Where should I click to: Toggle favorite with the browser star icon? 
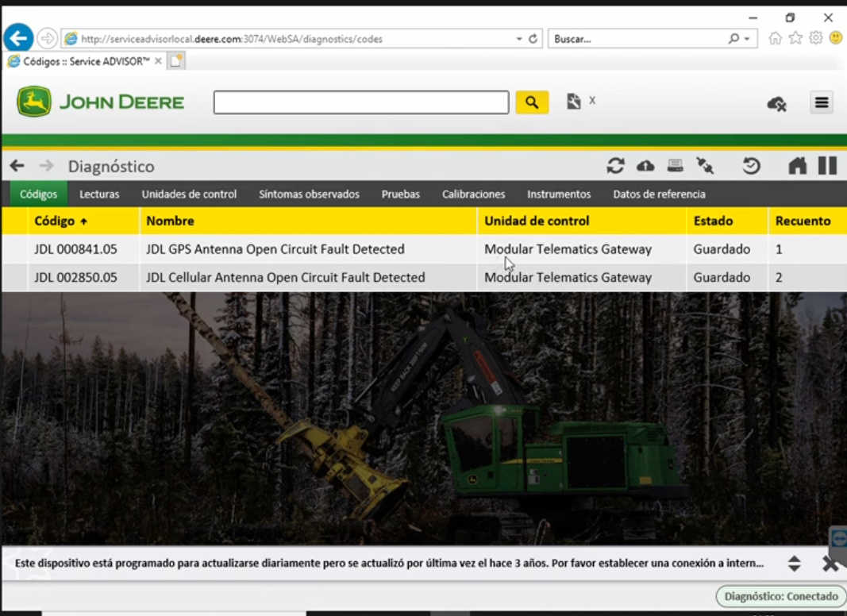[x=794, y=37]
